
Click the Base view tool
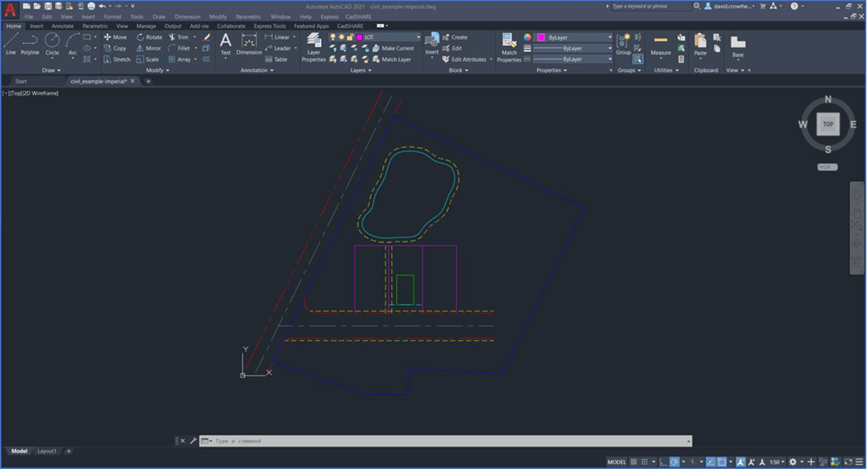tap(738, 46)
